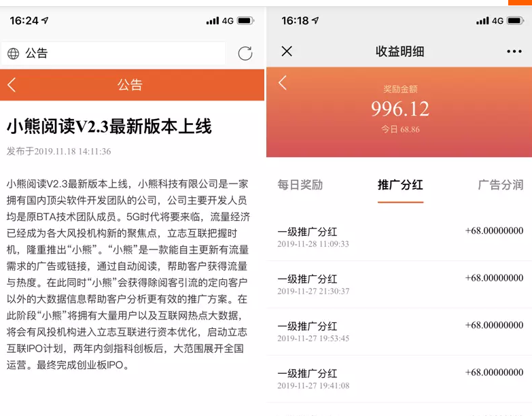Tap the 公告 title in the orange header
This screenshot has height=416, width=532.
click(130, 85)
